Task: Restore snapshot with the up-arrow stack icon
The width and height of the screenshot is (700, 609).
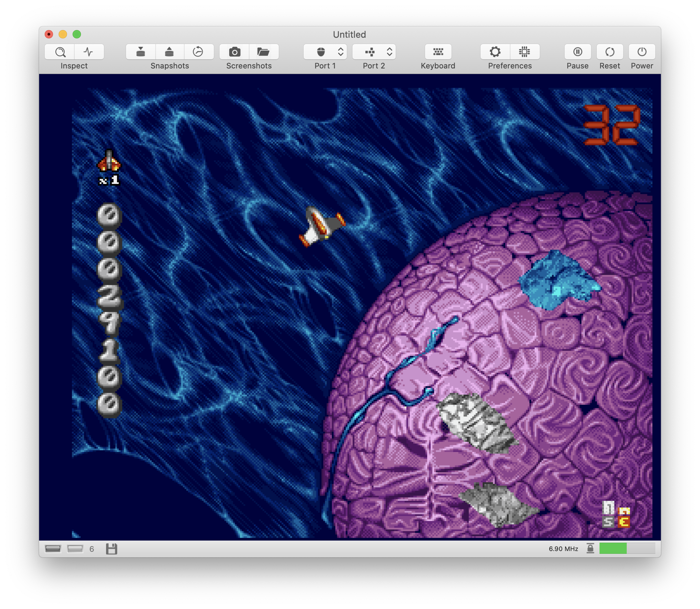Action: (x=169, y=52)
